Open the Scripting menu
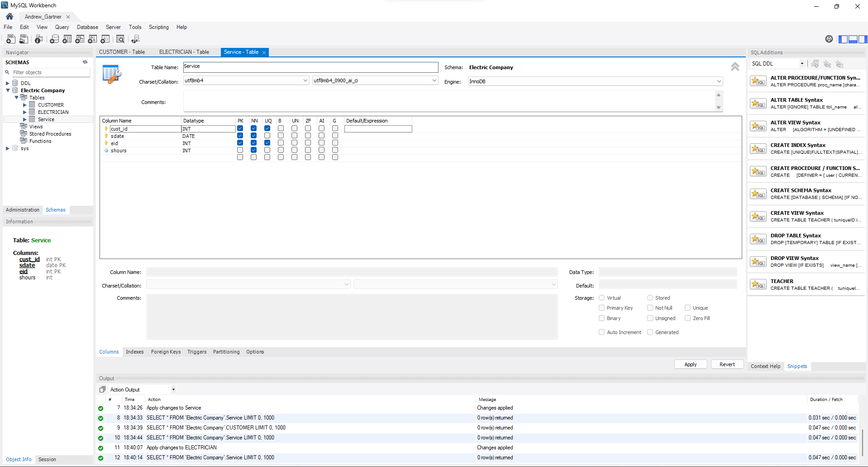This screenshot has height=467, width=868. (x=159, y=27)
